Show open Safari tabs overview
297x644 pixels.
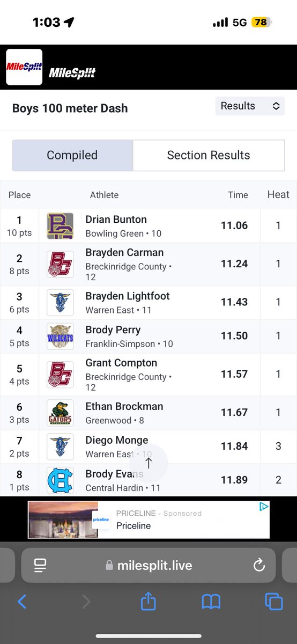[x=274, y=602]
